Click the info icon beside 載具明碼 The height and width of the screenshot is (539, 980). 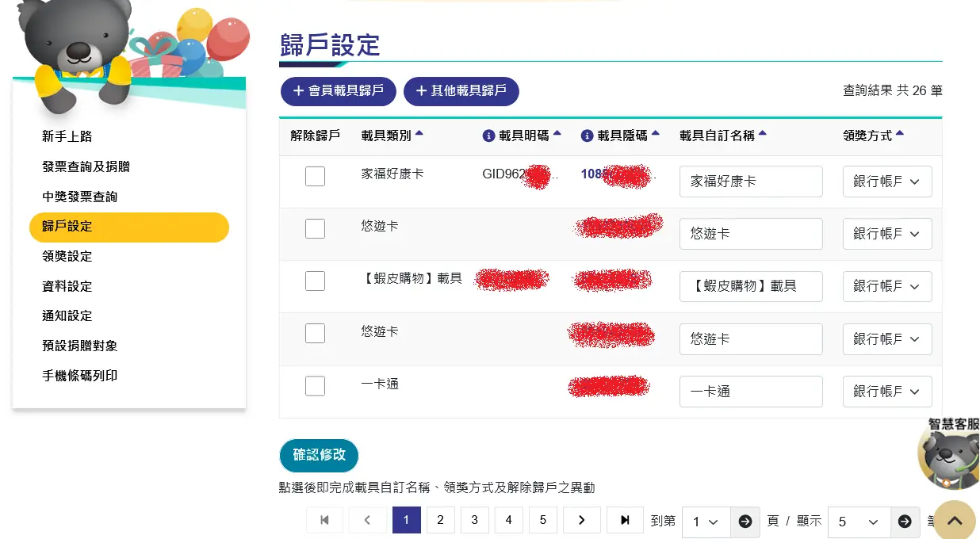click(488, 136)
